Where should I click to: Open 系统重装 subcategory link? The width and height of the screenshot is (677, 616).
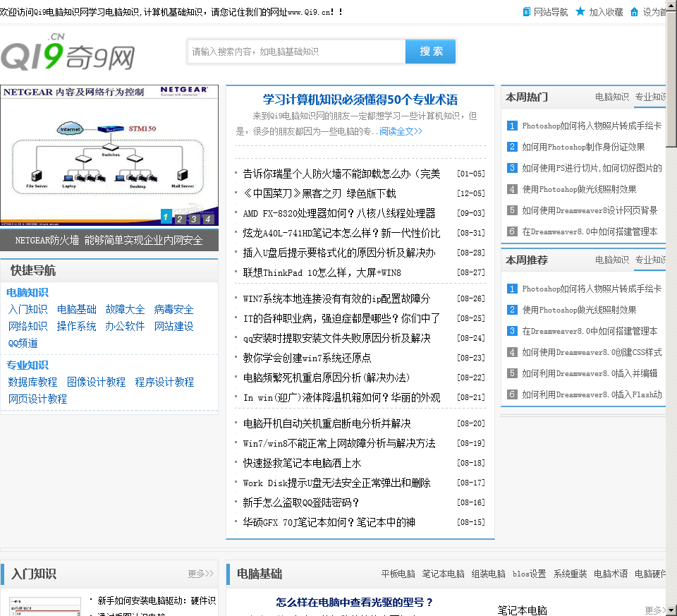[570, 574]
